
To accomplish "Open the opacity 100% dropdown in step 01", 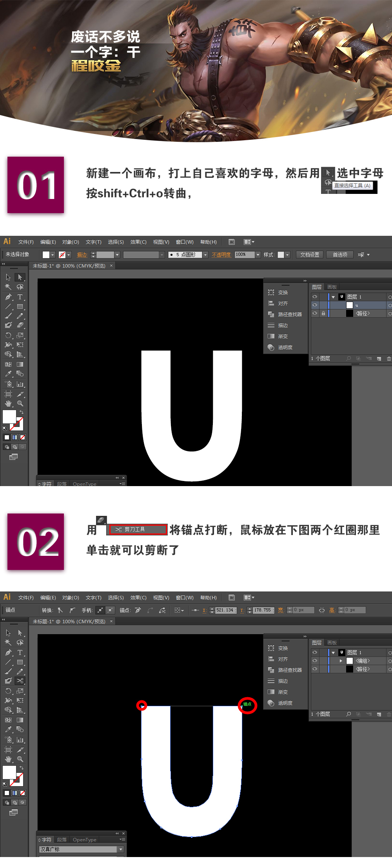I will (x=258, y=255).
